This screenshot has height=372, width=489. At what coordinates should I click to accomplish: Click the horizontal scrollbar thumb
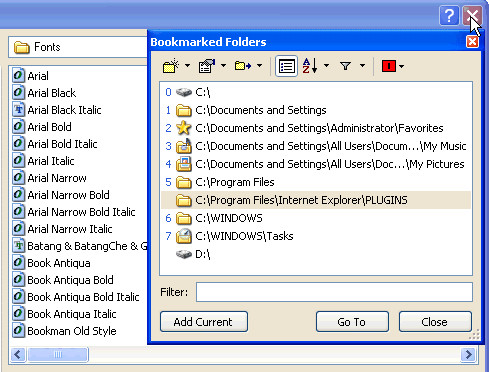(58, 354)
